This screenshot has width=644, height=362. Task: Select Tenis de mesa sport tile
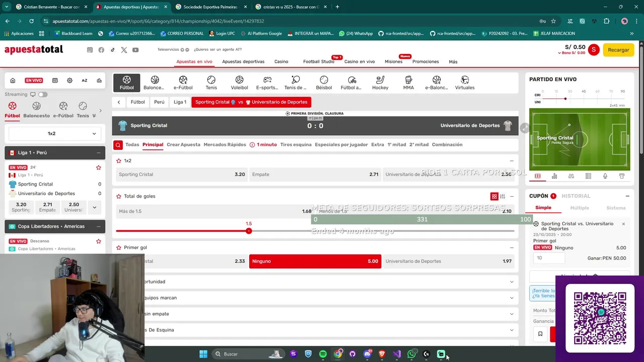(295, 83)
